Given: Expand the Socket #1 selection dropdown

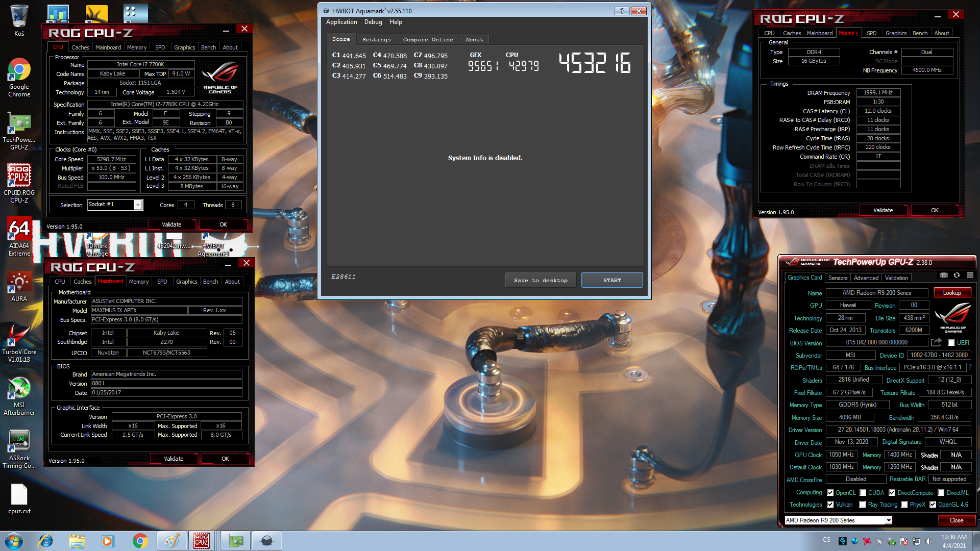Looking at the screenshot, I should [x=138, y=205].
